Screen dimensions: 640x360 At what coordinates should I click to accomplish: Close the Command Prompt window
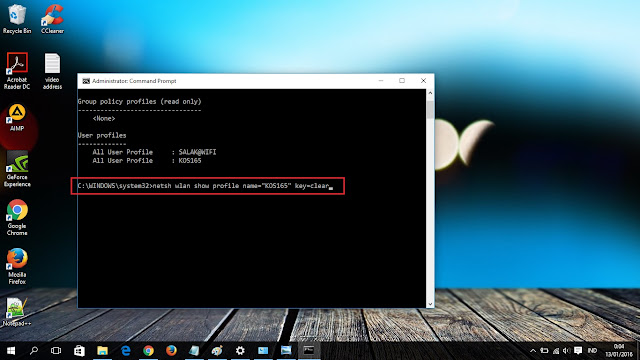tap(423, 81)
